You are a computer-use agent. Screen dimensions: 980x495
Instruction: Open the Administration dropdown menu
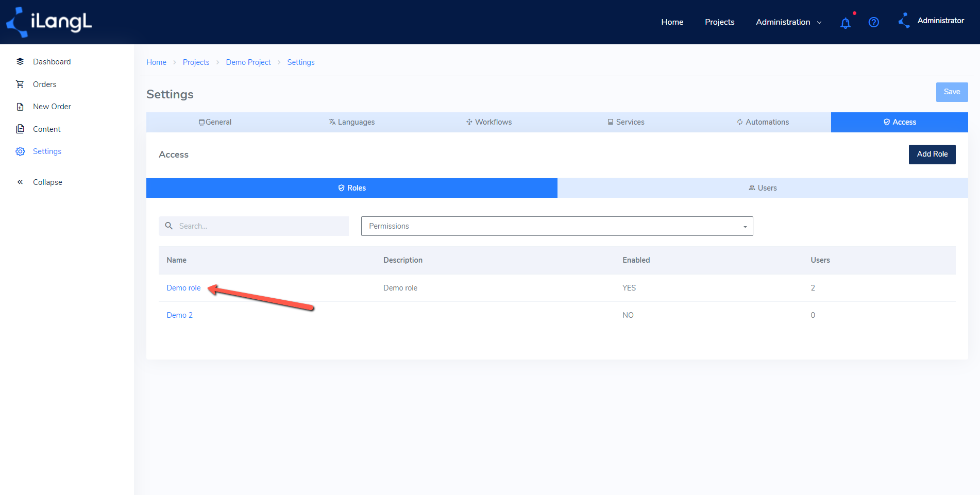pyautogui.click(x=788, y=22)
